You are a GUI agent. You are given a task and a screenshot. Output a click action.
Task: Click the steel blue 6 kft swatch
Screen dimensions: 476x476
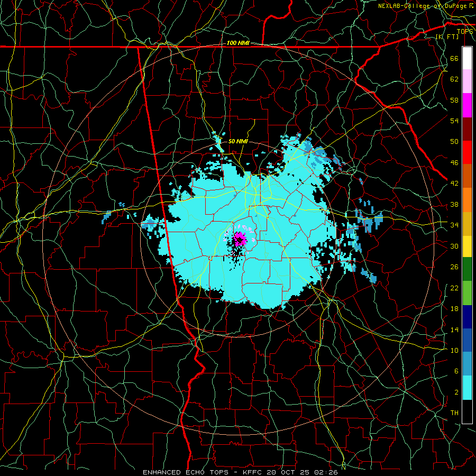pyautogui.click(x=467, y=364)
